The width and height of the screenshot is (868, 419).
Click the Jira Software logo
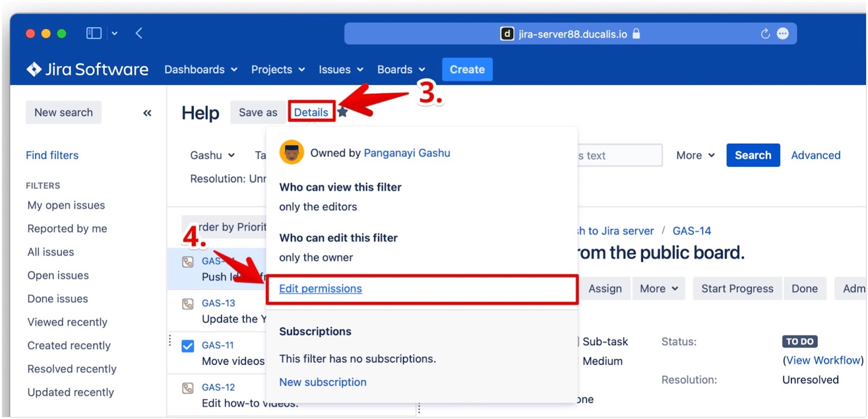pyautogui.click(x=87, y=69)
